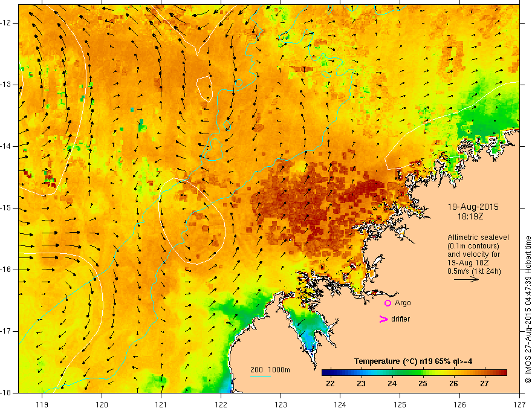Click the color bar value 23

tap(361, 384)
